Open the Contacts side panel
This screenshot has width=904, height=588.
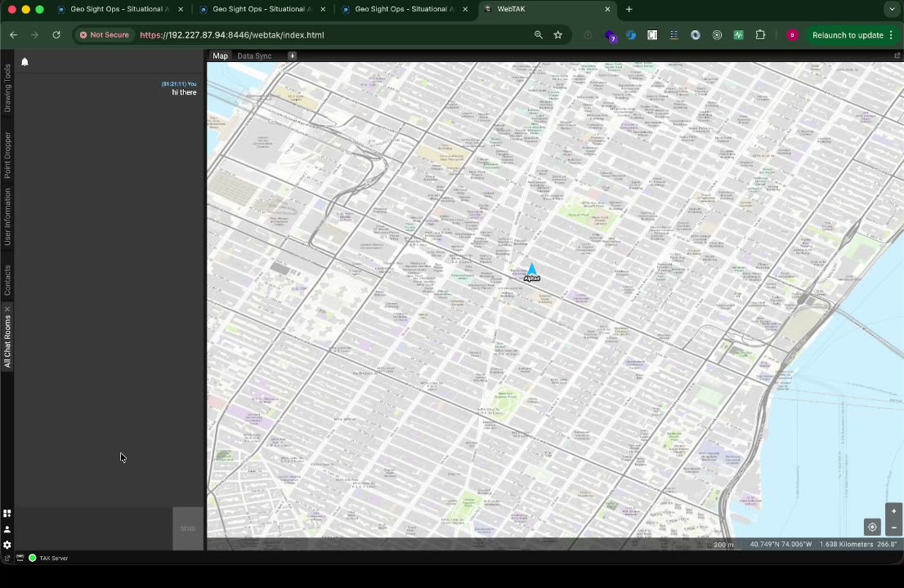pyautogui.click(x=7, y=280)
